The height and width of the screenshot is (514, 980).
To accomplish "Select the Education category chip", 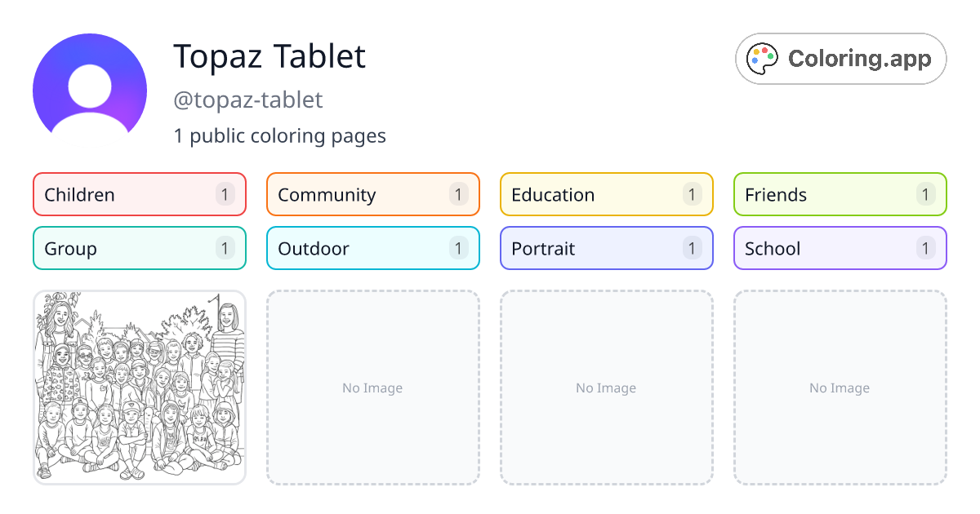I will (x=606, y=194).
